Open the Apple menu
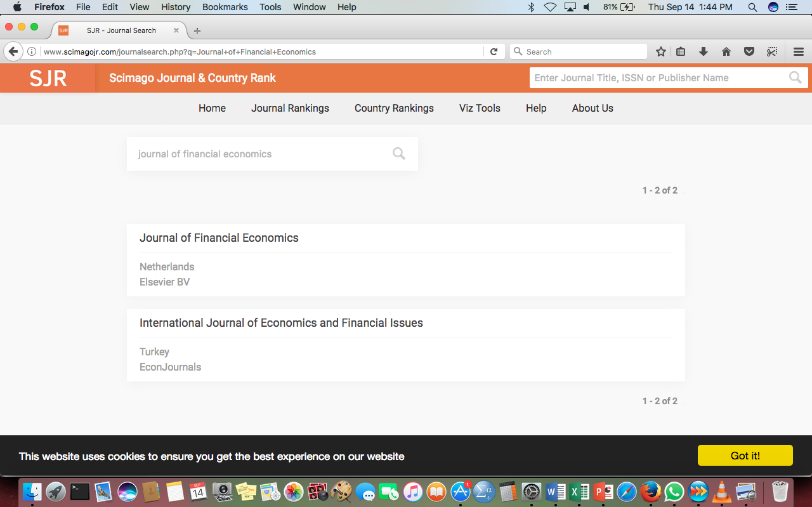This screenshot has height=507, width=812. tap(17, 7)
